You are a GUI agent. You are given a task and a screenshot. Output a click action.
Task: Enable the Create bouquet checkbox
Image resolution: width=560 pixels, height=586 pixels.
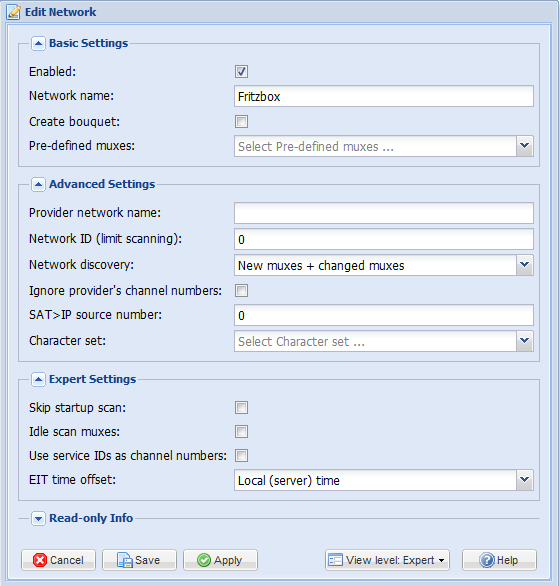coord(241,121)
